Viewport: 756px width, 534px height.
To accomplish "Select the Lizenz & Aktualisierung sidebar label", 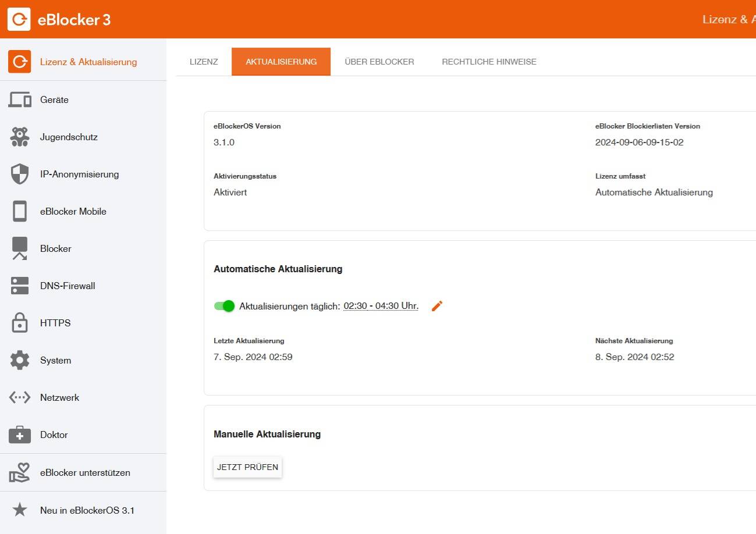I will (x=88, y=62).
